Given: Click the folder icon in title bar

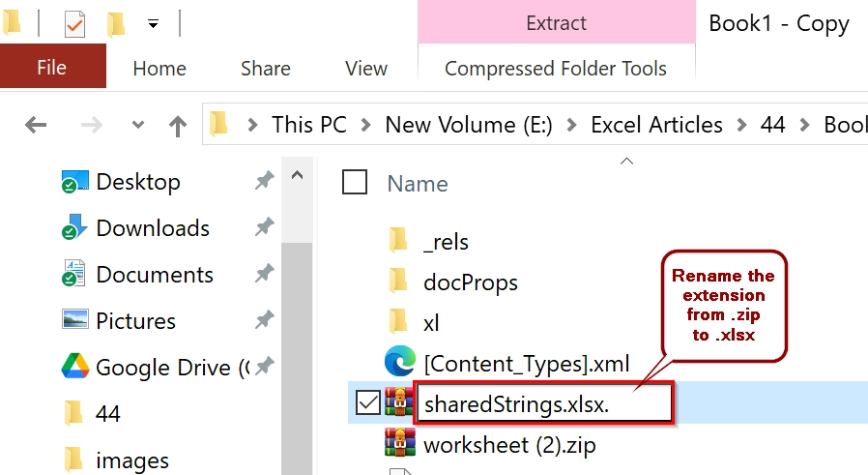Looking at the screenshot, I should (12, 23).
